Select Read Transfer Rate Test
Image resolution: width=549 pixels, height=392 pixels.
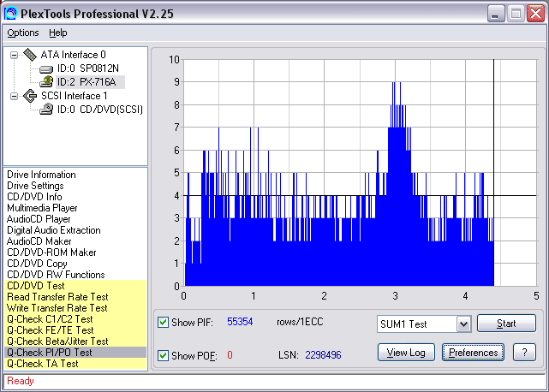coord(75,297)
